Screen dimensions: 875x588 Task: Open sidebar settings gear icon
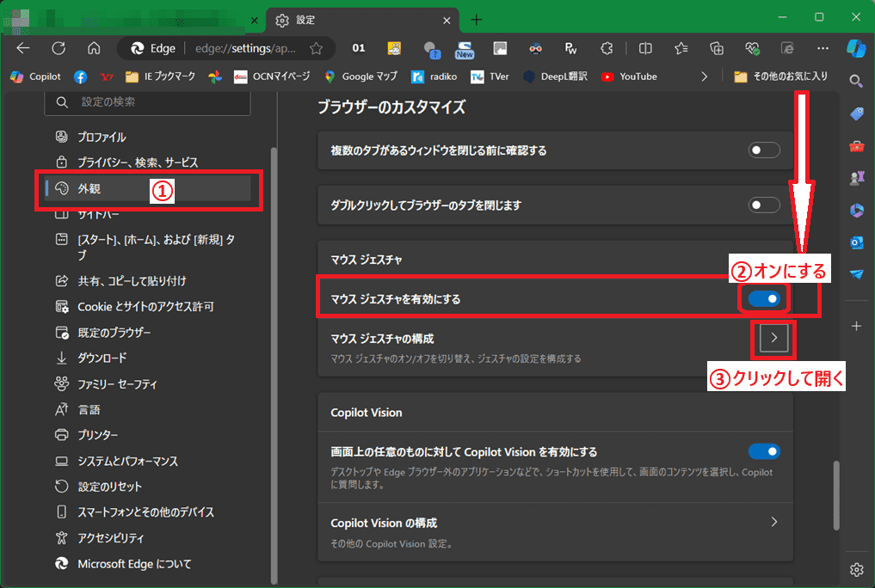[856, 569]
